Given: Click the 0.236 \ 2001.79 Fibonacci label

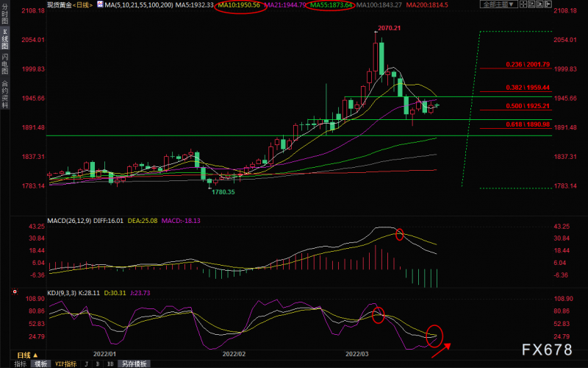Looking at the screenshot, I should tap(528, 64).
